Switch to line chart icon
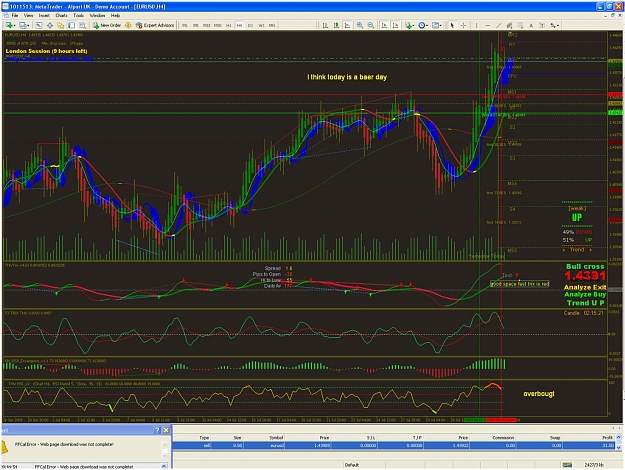The image size is (625, 470). point(348,25)
